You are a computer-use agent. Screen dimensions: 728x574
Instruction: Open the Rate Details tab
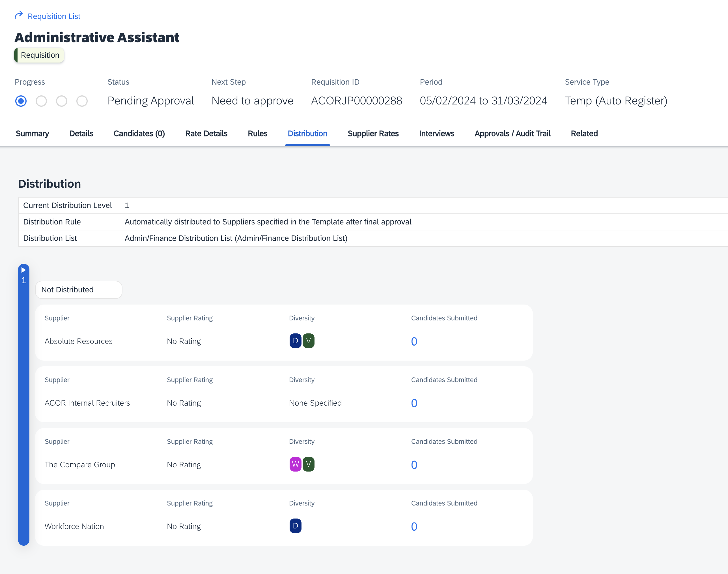[x=206, y=133]
